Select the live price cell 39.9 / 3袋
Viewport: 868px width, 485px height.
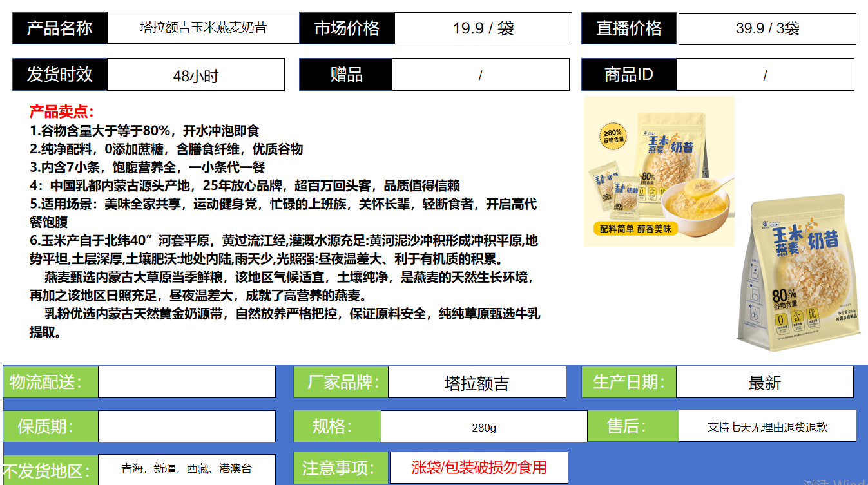pos(767,28)
